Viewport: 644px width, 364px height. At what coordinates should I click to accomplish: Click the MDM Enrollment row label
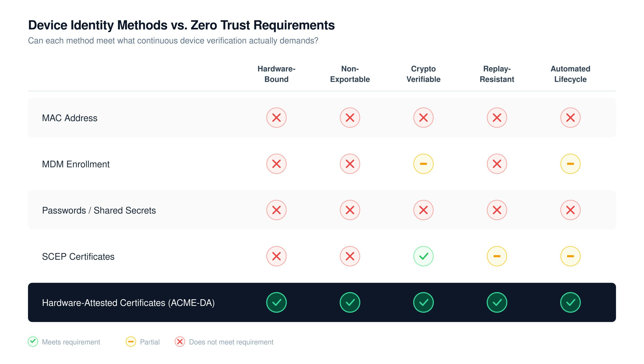pos(75,164)
